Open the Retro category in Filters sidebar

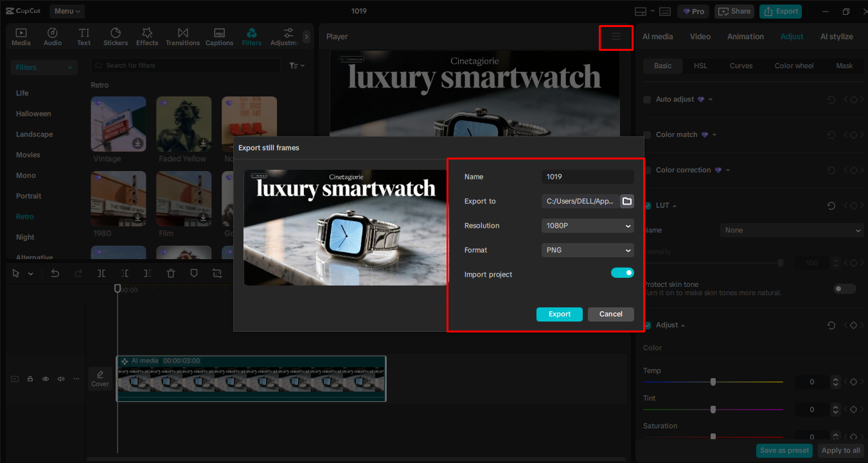point(25,216)
